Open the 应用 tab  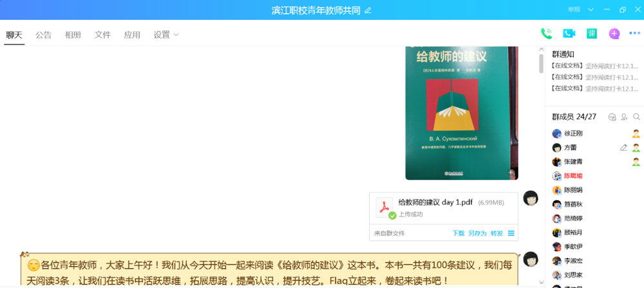132,35
